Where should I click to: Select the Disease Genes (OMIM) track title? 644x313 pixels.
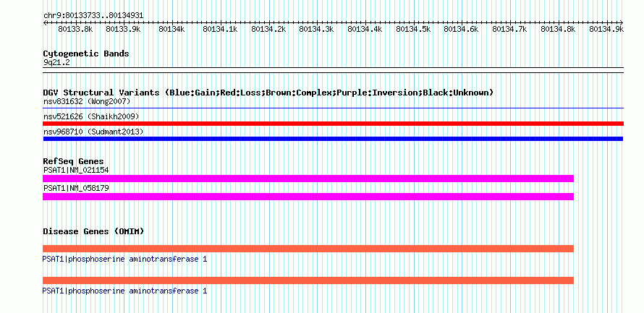[x=93, y=231]
